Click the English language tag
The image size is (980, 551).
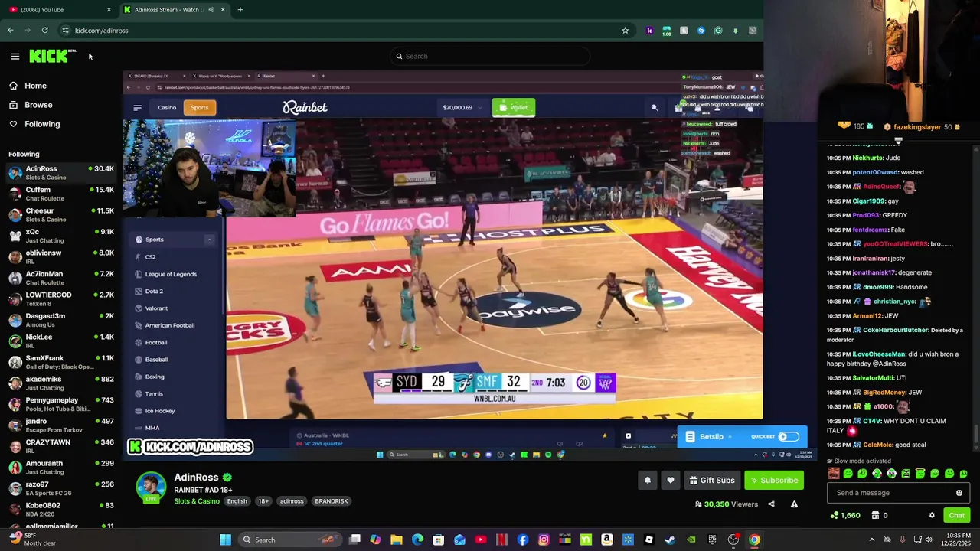click(x=237, y=501)
